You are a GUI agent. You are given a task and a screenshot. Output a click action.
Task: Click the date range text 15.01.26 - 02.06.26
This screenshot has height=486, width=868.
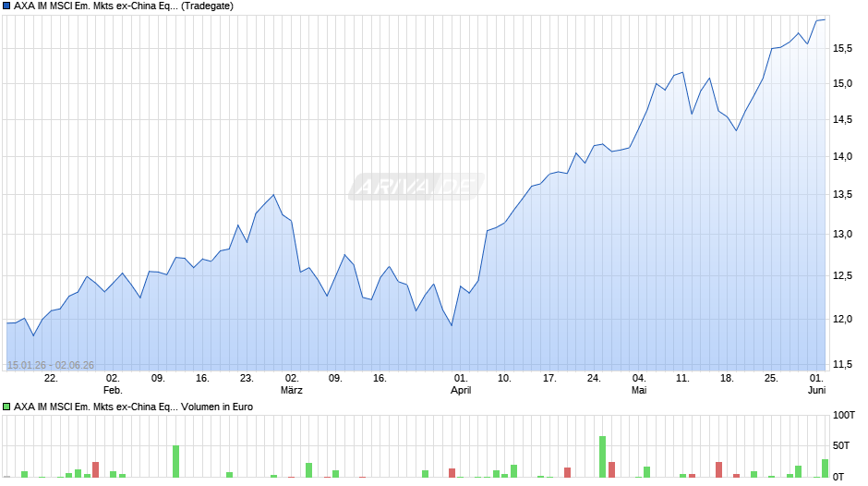pyautogui.click(x=51, y=365)
